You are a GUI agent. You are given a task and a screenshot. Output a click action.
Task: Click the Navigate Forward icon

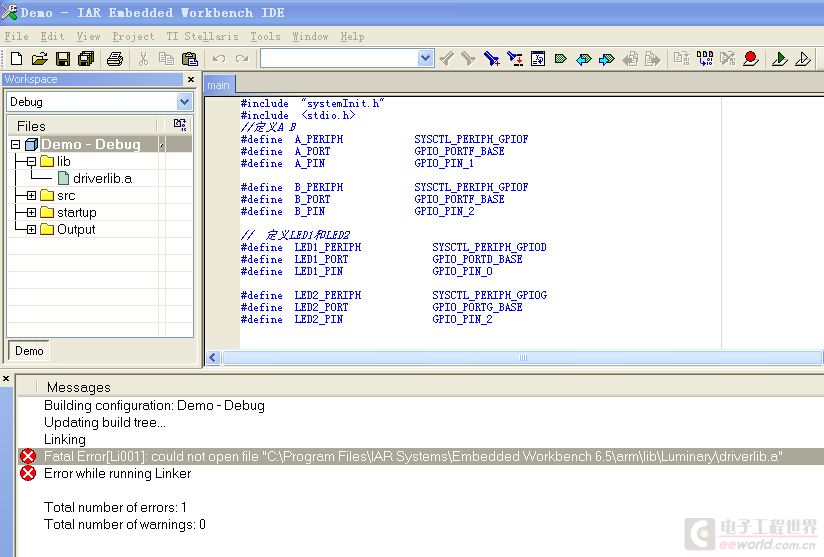point(652,58)
